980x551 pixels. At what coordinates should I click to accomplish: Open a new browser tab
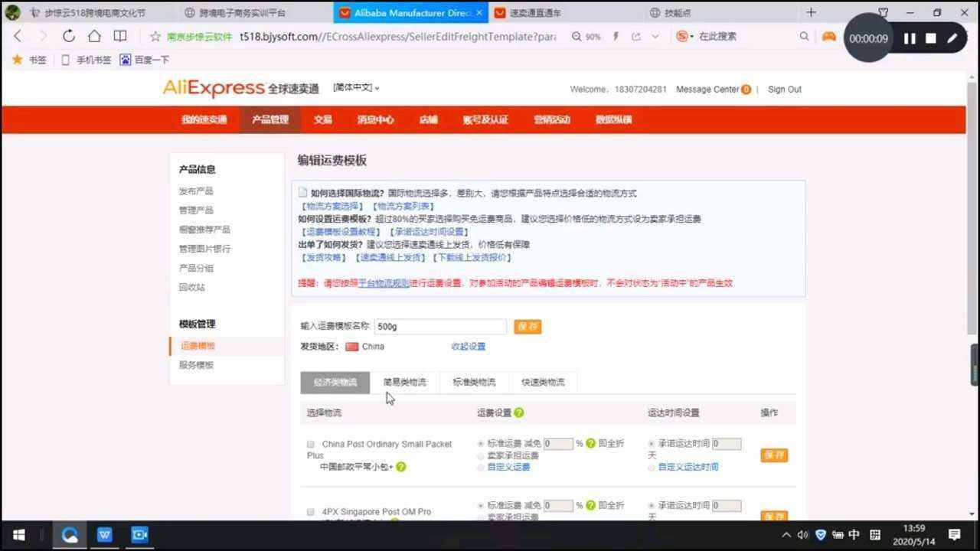coord(812,12)
